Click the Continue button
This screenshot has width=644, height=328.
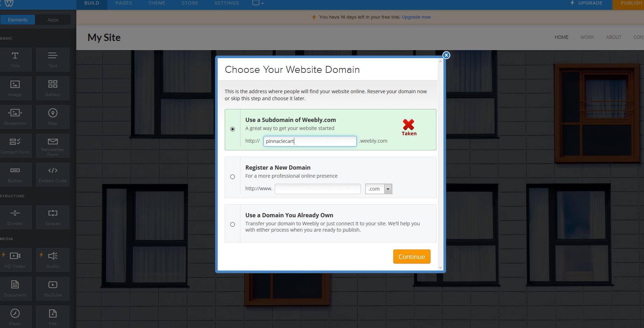412,257
